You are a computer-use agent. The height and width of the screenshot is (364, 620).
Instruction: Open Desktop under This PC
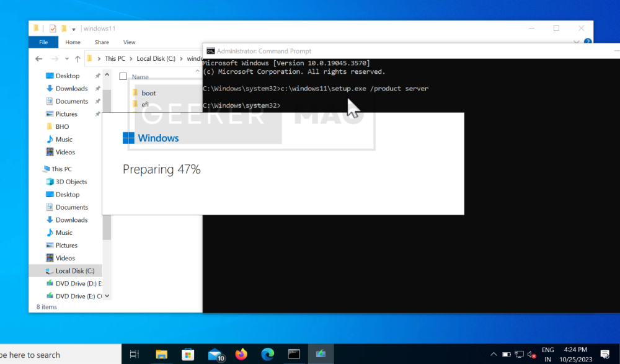[x=67, y=194]
